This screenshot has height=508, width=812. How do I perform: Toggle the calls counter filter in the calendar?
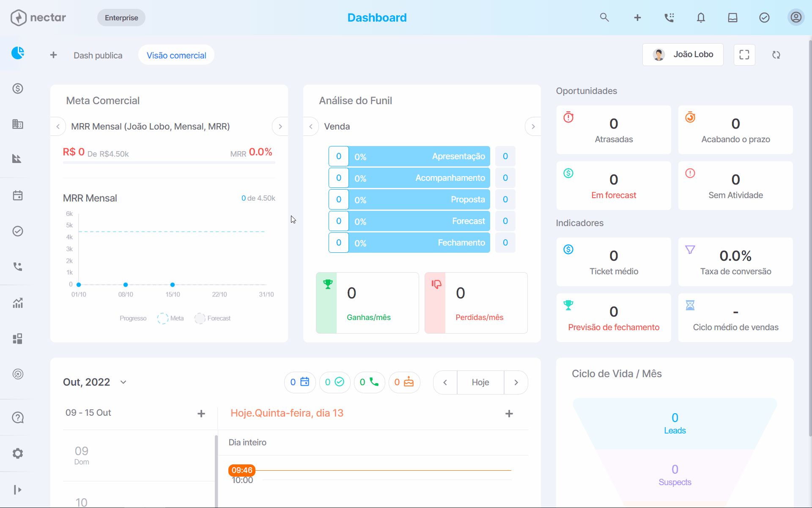tap(369, 382)
